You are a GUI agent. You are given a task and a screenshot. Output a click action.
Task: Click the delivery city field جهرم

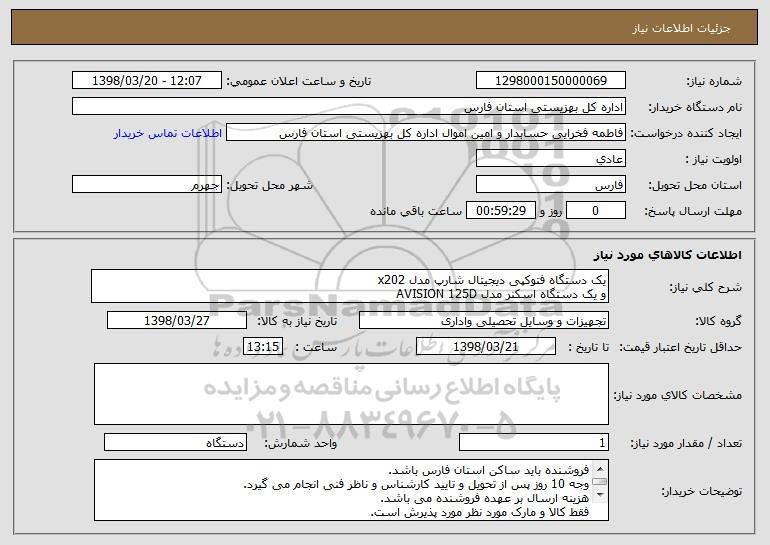point(147,185)
